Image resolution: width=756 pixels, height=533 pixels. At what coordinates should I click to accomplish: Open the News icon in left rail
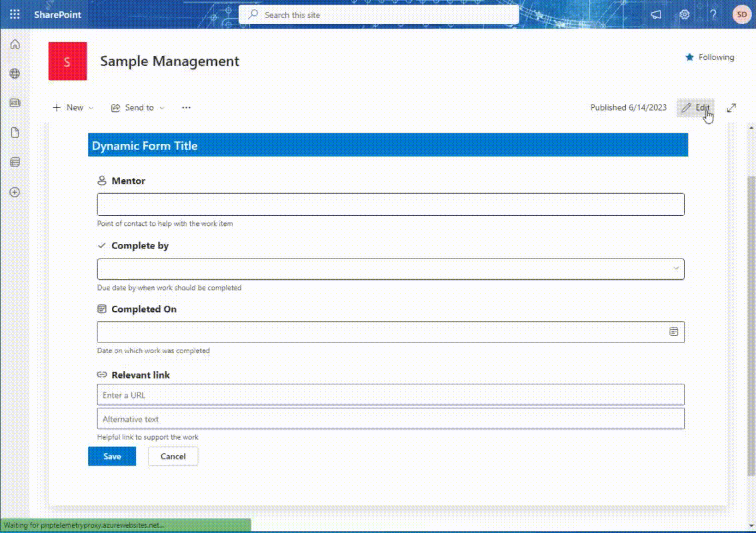click(15, 103)
